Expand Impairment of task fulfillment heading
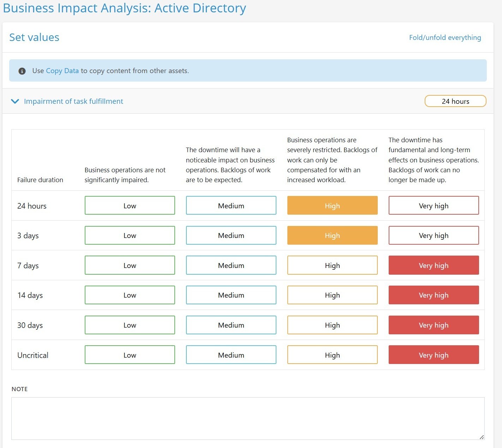502x448 pixels. (73, 101)
